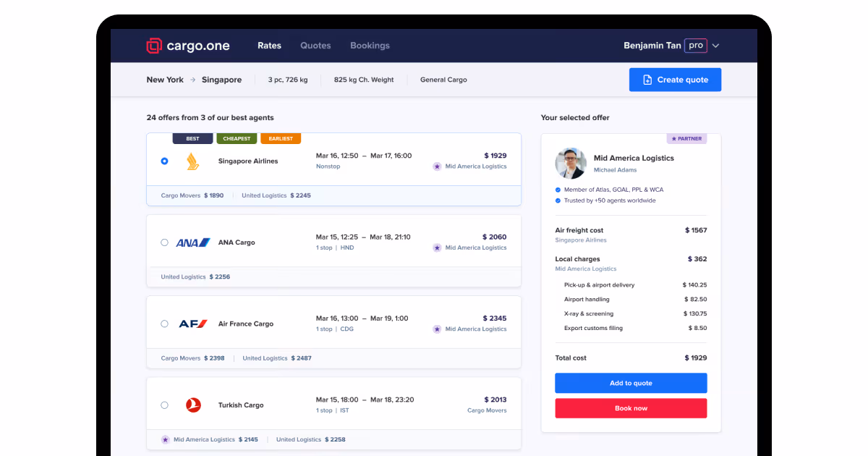The height and width of the screenshot is (456, 868).
Task: Click the 825 kg Ch. Weight value
Action: point(364,80)
